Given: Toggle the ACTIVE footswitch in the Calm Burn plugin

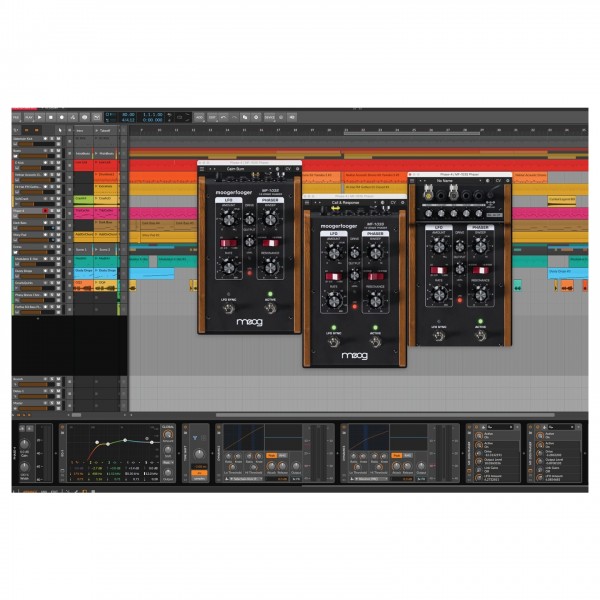Looking at the screenshot, I should click(x=271, y=308).
